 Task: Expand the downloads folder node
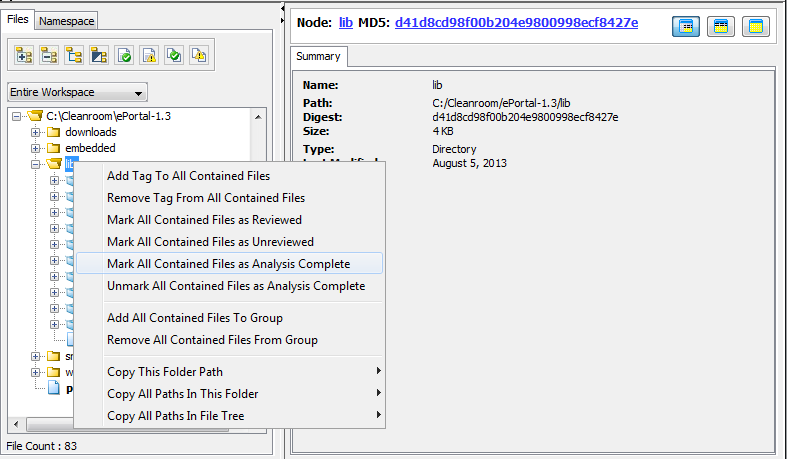point(36,132)
